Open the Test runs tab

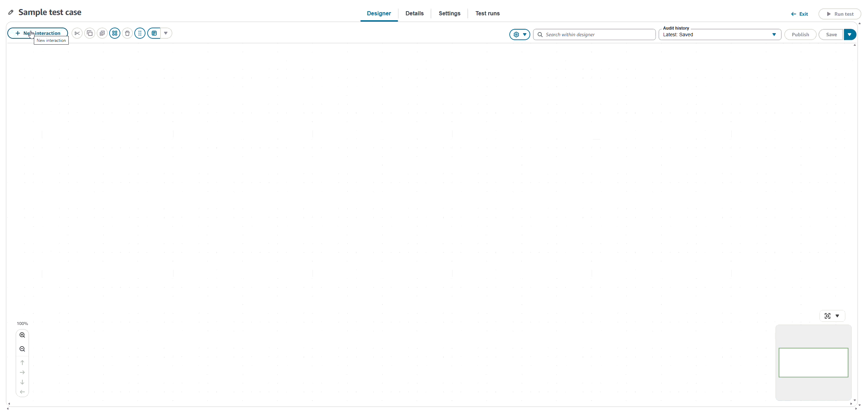click(487, 14)
